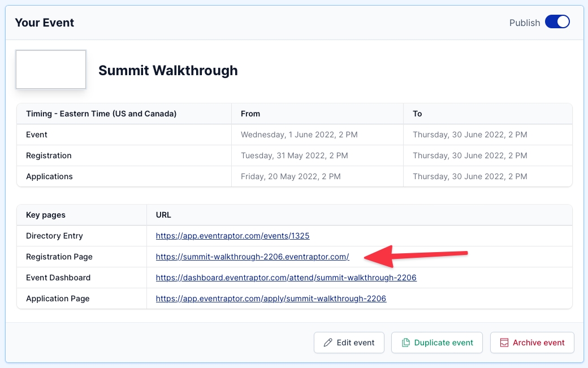The width and height of the screenshot is (588, 368).
Task: Select the Registration Page row label
Action: (x=59, y=257)
